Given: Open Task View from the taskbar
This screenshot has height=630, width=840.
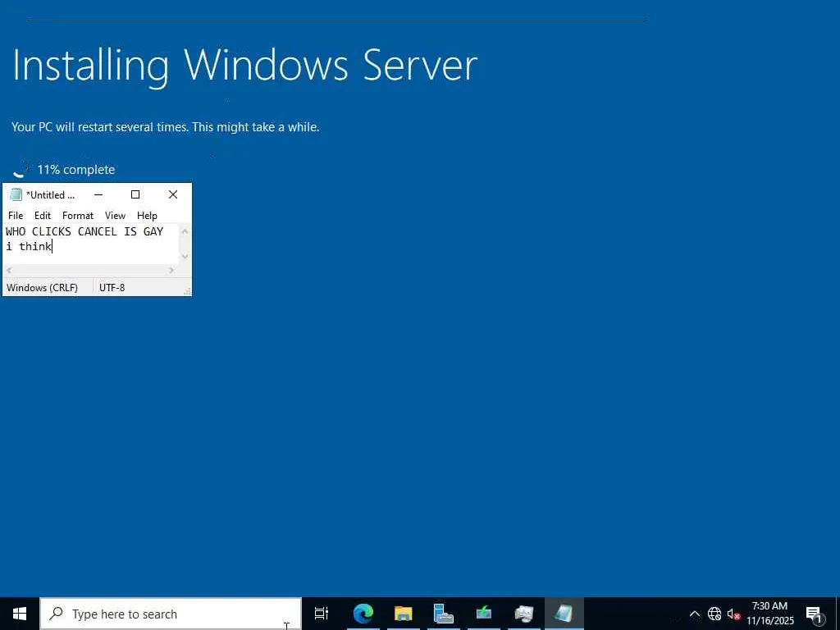Looking at the screenshot, I should pyautogui.click(x=322, y=614).
